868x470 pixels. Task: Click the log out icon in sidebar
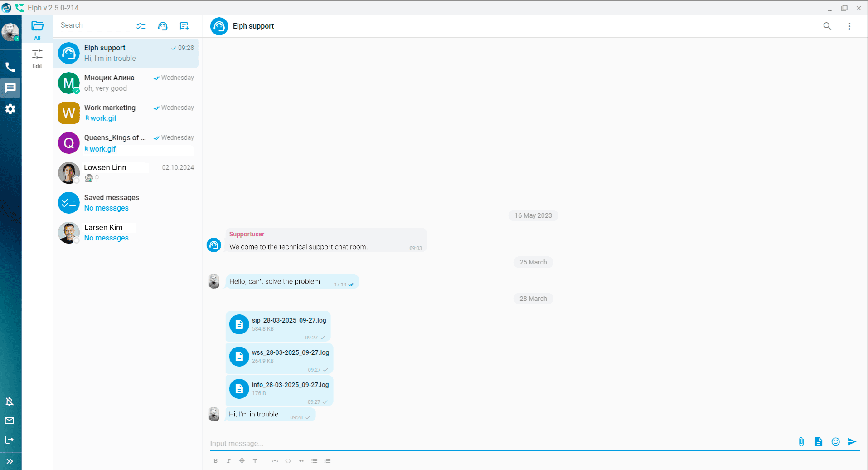(10, 440)
